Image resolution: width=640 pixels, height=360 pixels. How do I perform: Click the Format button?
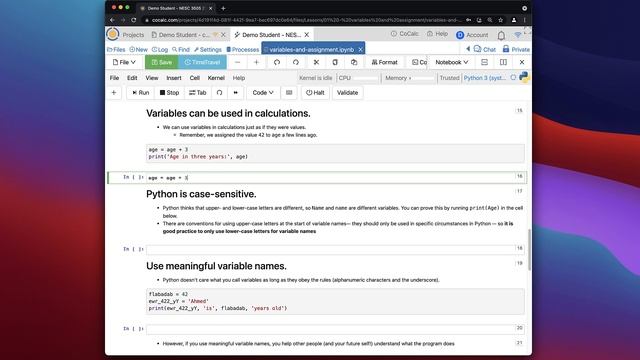(384, 62)
